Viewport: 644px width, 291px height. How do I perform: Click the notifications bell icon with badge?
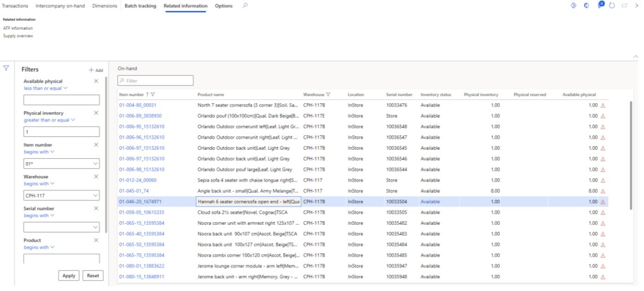(x=600, y=5)
